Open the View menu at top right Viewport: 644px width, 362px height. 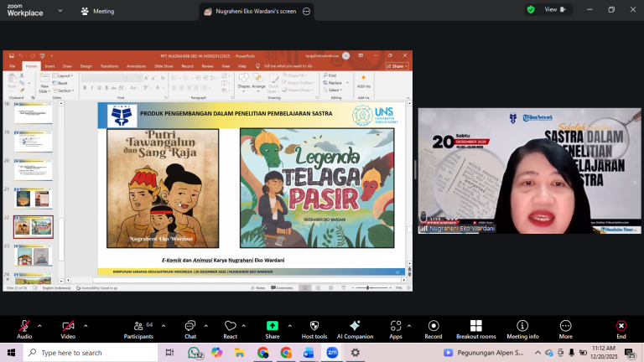point(554,10)
